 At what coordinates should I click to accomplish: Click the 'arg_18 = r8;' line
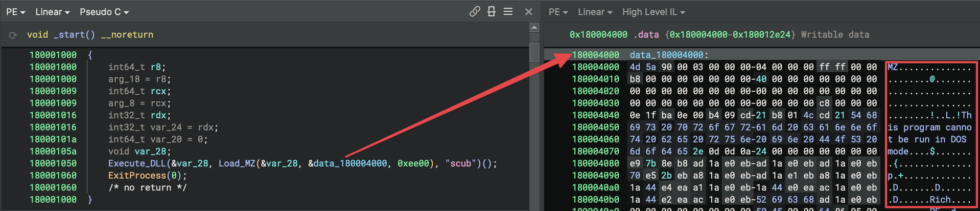pos(139,79)
